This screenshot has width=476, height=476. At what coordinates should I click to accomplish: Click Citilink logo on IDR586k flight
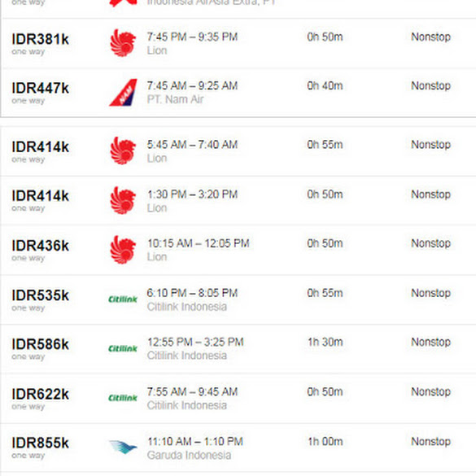click(123, 348)
